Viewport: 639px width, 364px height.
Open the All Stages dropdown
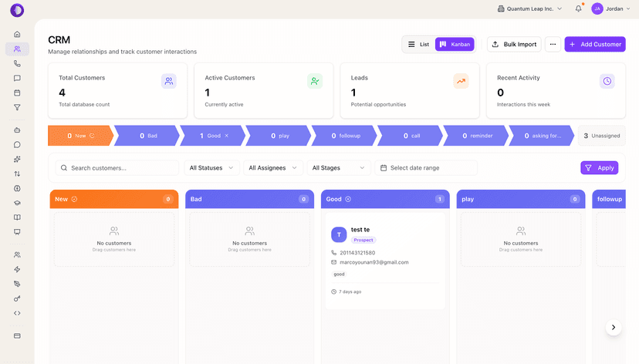(x=339, y=168)
